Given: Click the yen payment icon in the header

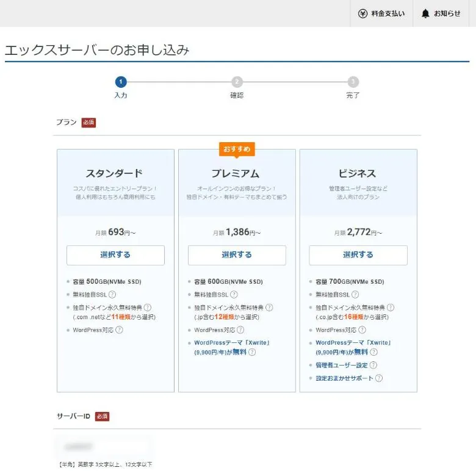Looking at the screenshot, I should [362, 13].
